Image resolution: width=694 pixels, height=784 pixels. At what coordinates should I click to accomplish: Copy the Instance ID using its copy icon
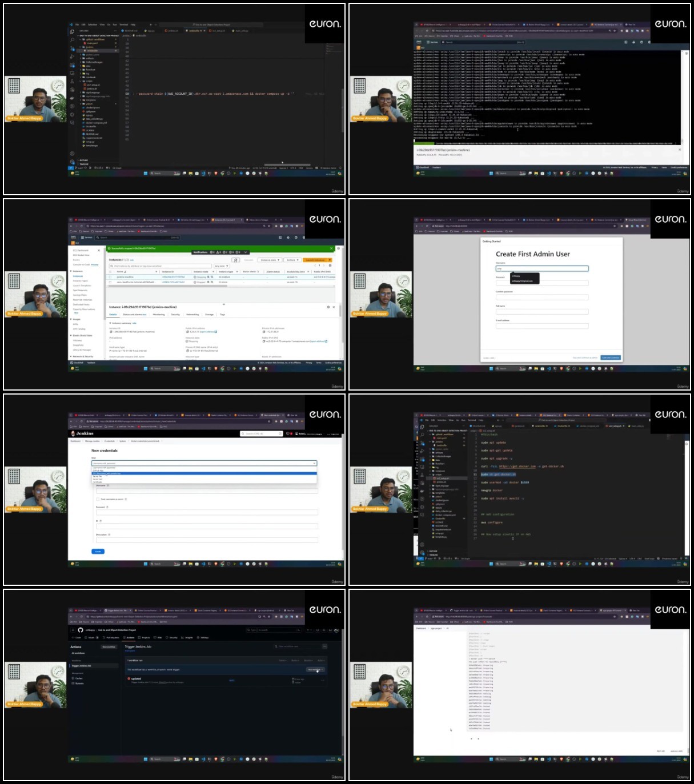111,332
